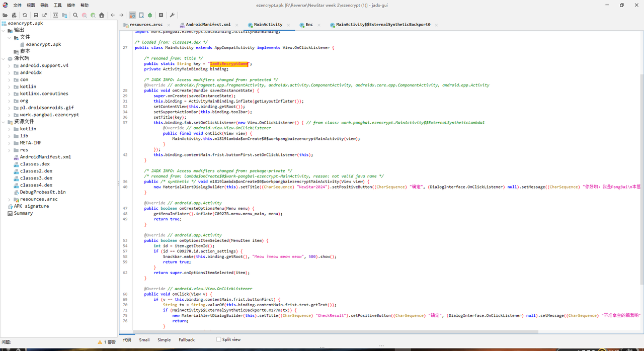The height and width of the screenshot is (351, 644).
Task: Expand the work.pangbai.ezencrypt package node
Action: click(x=10, y=115)
